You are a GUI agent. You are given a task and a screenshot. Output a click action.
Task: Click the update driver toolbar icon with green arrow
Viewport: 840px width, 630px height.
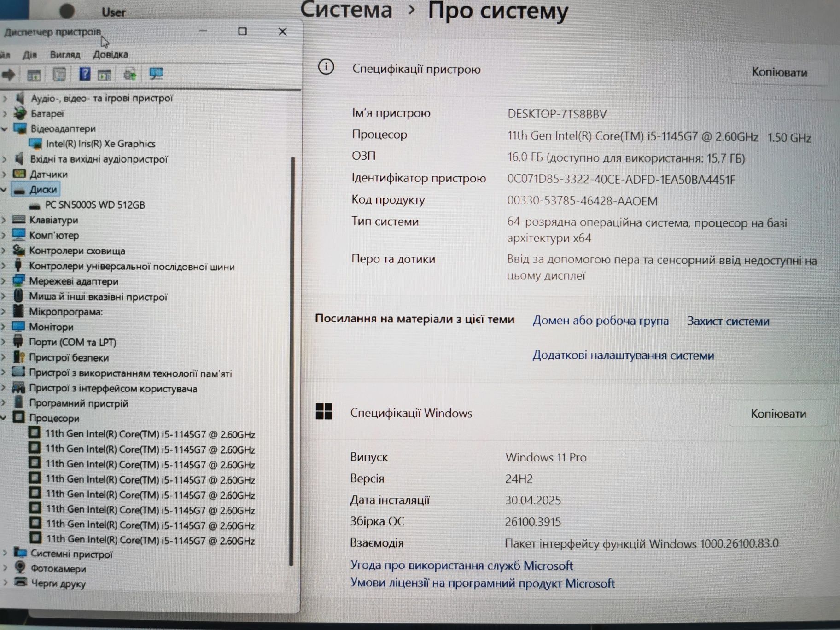[130, 74]
